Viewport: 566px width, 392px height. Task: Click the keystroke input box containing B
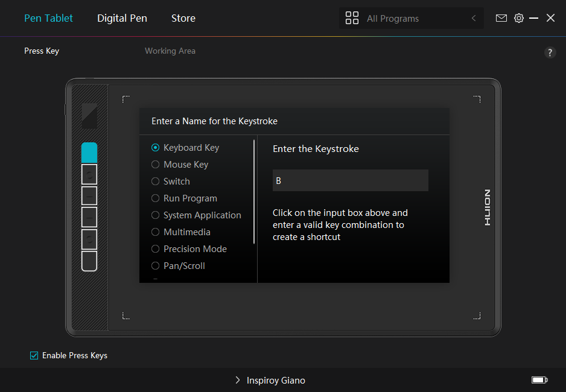[350, 180]
